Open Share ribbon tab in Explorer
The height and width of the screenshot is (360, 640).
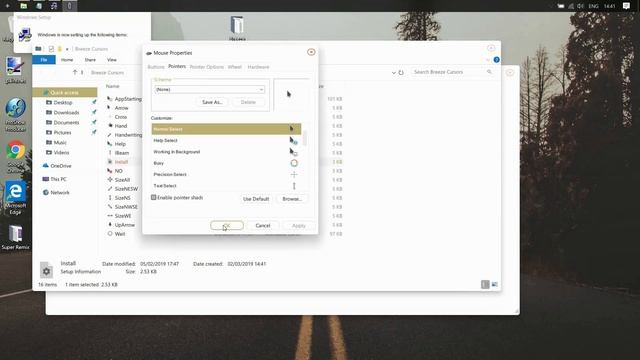(x=90, y=60)
